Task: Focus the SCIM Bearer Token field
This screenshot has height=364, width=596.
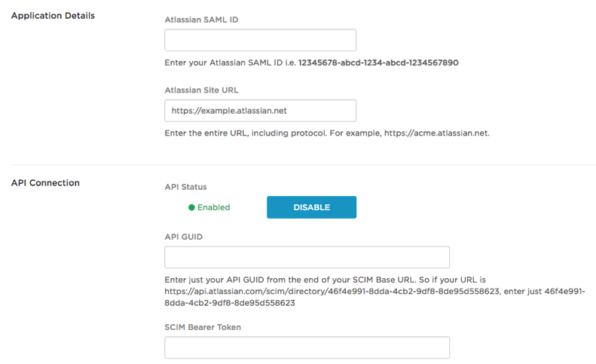Action: click(x=307, y=347)
